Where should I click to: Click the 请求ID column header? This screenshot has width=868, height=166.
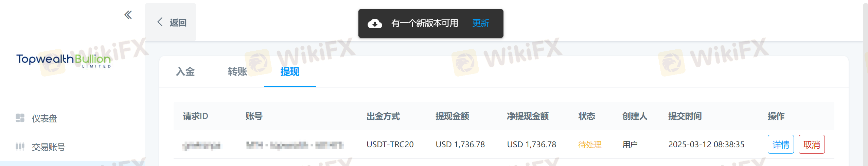[195, 116]
